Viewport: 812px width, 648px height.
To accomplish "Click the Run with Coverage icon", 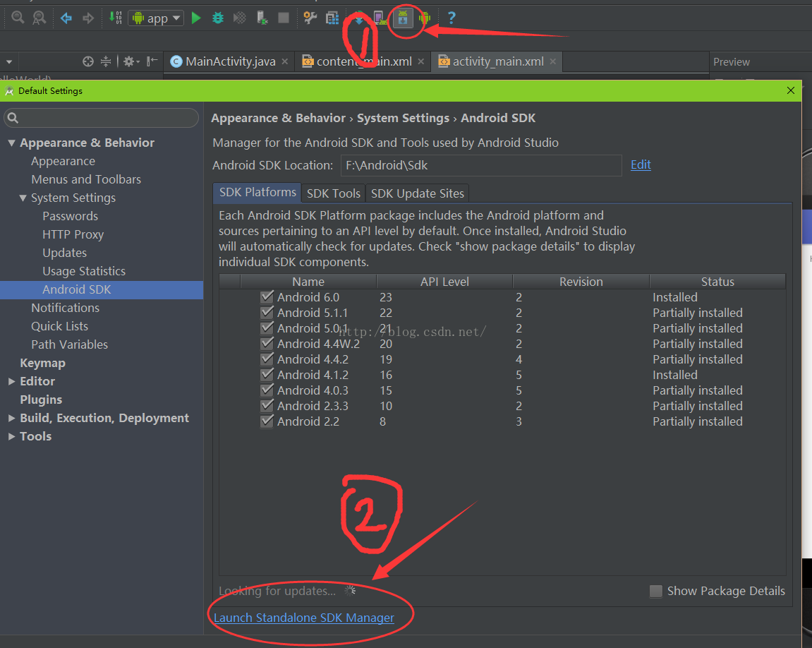I will pos(240,18).
